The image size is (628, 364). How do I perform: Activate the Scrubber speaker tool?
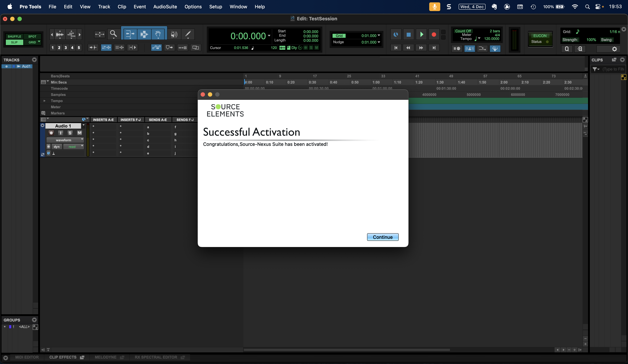174,34
